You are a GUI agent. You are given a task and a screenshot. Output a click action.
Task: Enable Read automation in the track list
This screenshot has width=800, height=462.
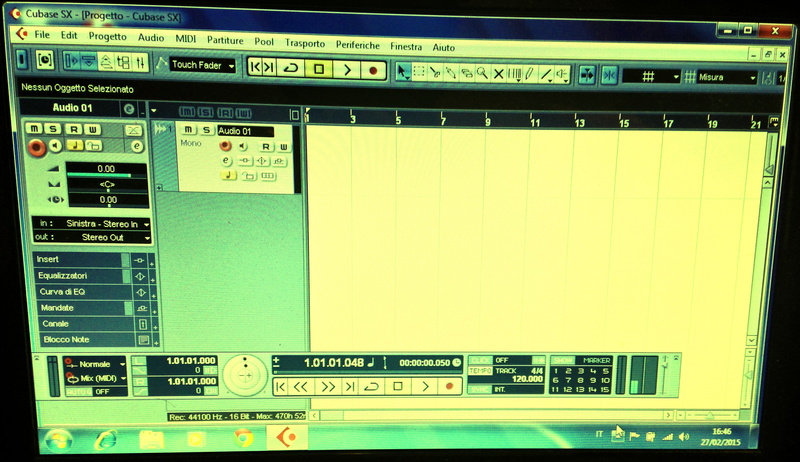pos(265,147)
